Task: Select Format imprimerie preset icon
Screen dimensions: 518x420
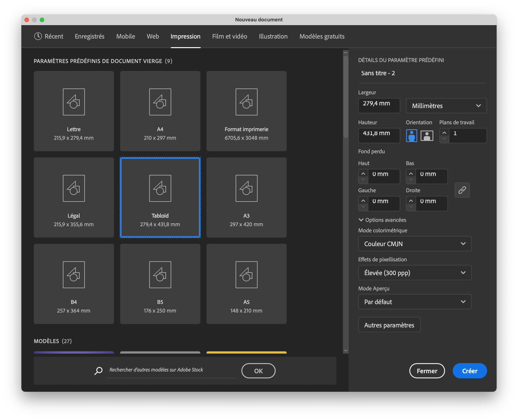Action: pyautogui.click(x=246, y=102)
